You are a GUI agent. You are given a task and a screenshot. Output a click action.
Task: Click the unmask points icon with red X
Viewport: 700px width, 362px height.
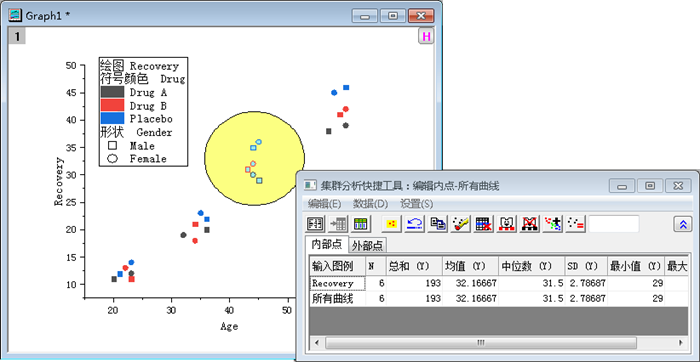click(529, 224)
